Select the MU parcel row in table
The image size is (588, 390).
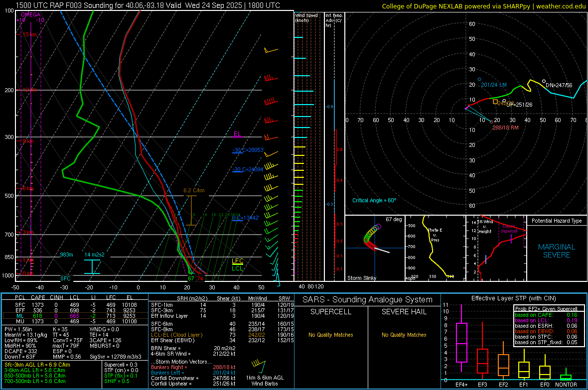click(75, 321)
